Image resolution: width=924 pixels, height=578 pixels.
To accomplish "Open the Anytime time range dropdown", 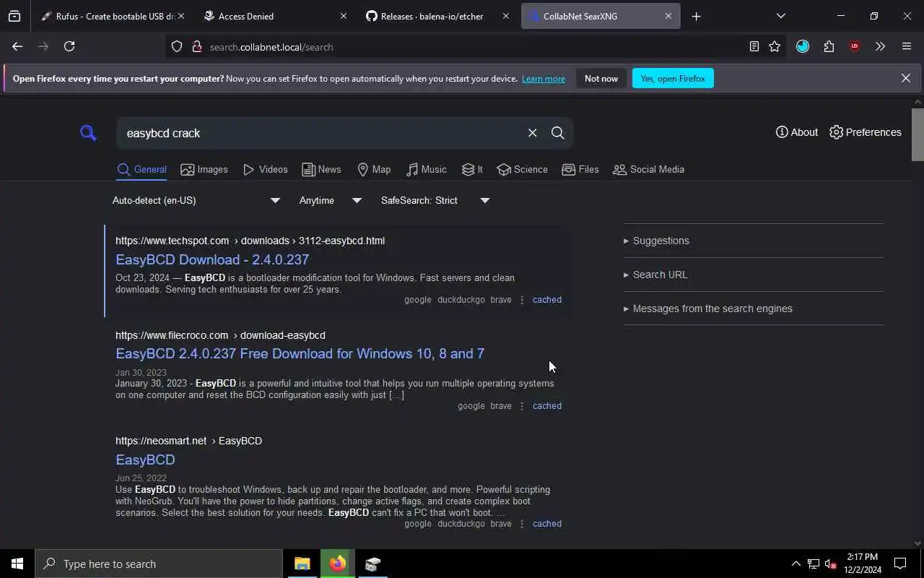I will pos(330,200).
